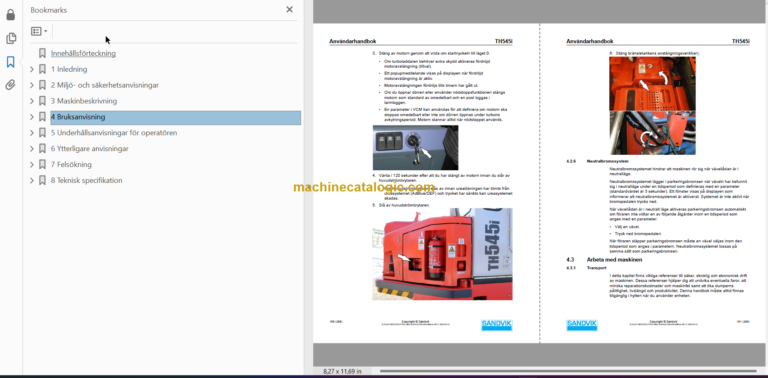Expand the 7 Felsökning bookmark
Viewport: 768px width, 378px height.
pos(32,165)
